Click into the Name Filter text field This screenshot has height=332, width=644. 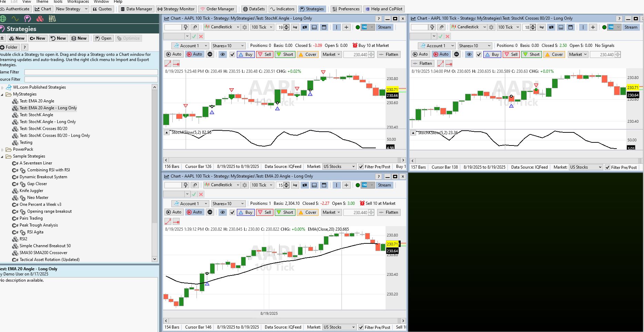[91, 72]
